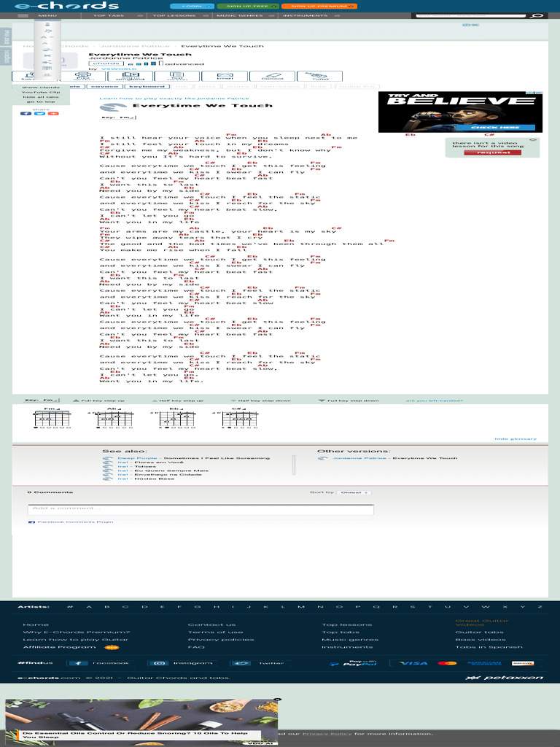Open the Key Fm dropdown above lyrics
The width and height of the screenshot is (560, 747).
tap(119, 117)
